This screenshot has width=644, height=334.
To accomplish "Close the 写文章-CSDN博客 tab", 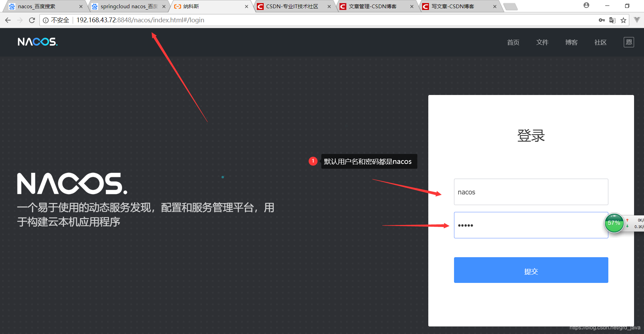I will click(x=495, y=7).
